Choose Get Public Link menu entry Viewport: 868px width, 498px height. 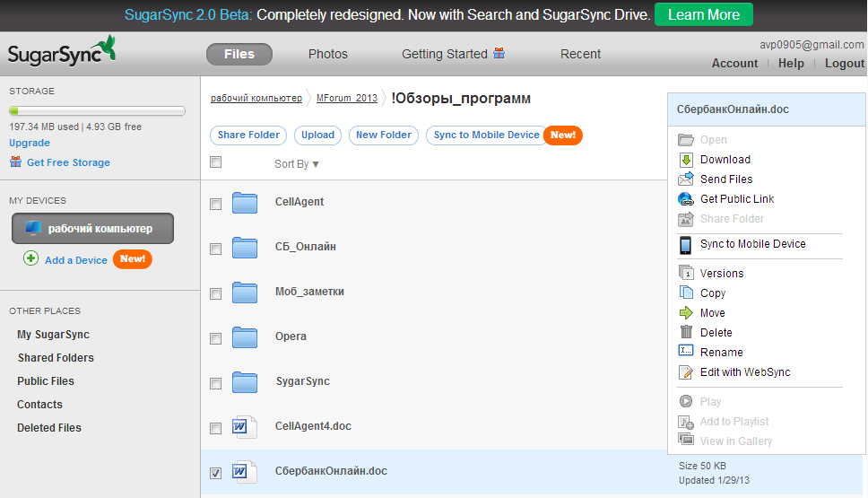point(737,199)
